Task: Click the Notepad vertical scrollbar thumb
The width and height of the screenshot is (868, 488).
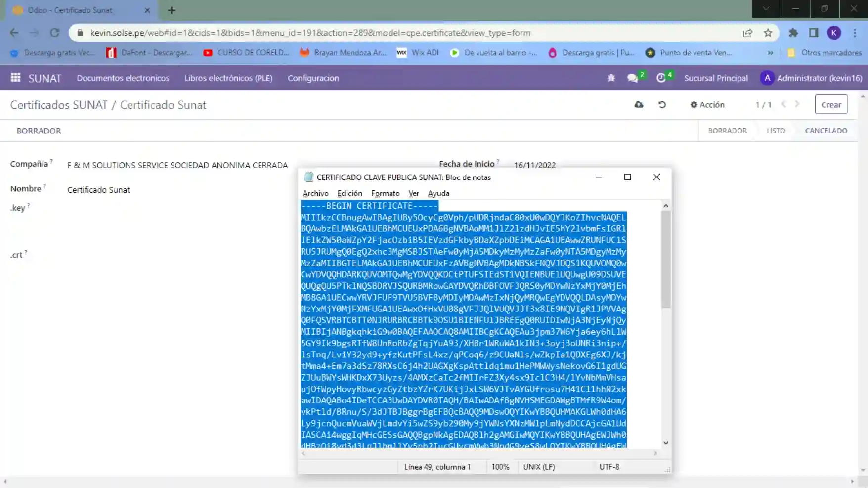Action: pos(665,259)
